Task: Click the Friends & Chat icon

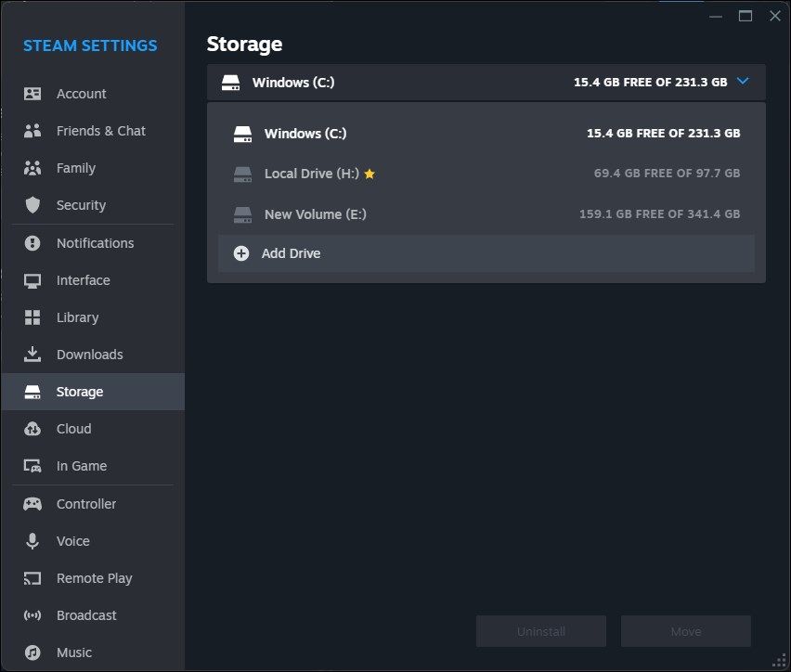Action: point(31,130)
